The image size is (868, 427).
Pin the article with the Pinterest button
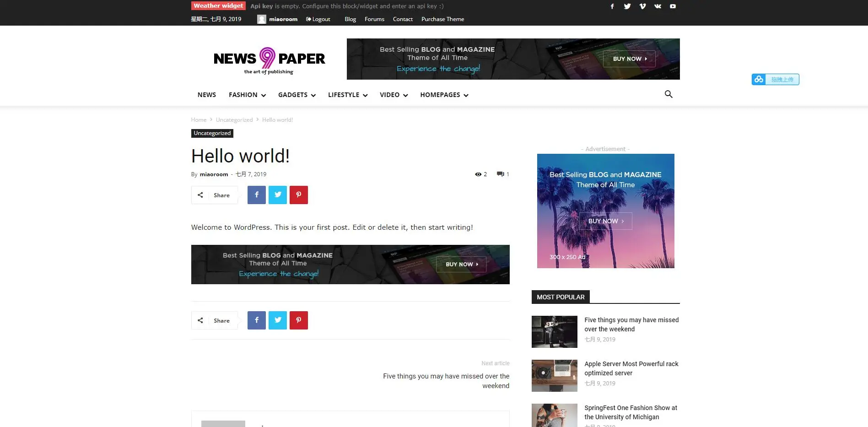pos(299,195)
